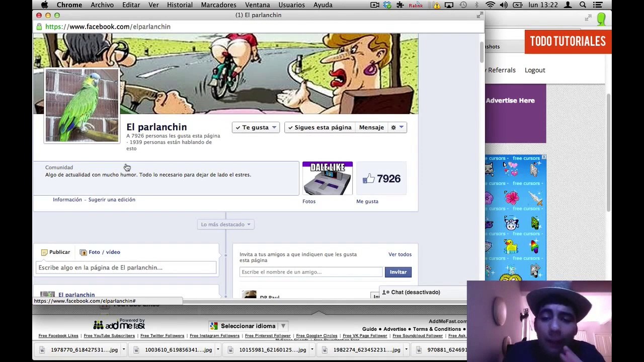
Task: Open the Time Machine menu icon
Action: tap(463, 5)
